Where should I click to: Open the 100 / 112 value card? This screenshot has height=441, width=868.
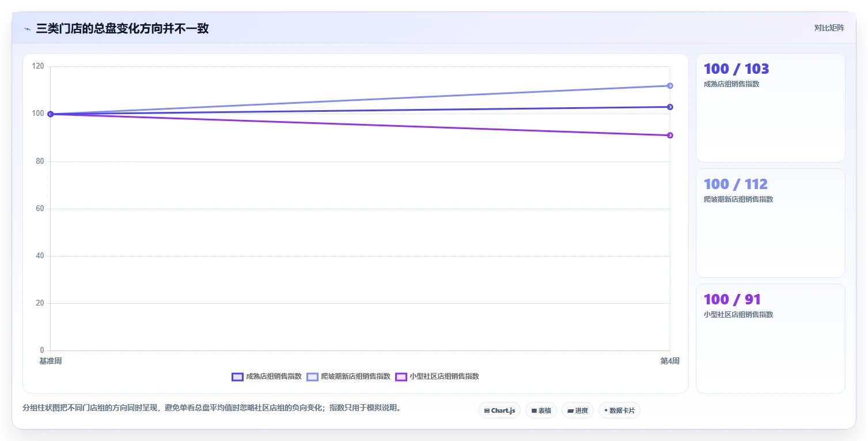click(x=771, y=223)
